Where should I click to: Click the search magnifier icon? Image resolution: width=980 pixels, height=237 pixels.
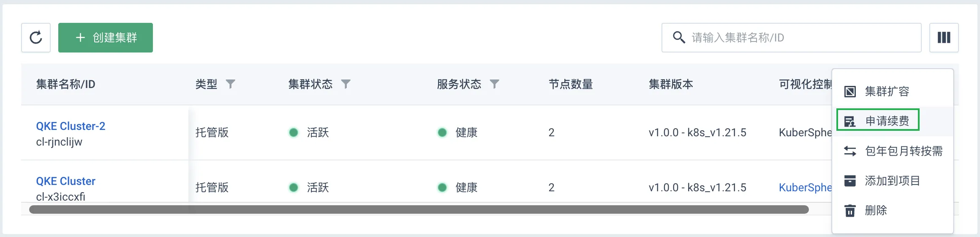[x=679, y=38]
